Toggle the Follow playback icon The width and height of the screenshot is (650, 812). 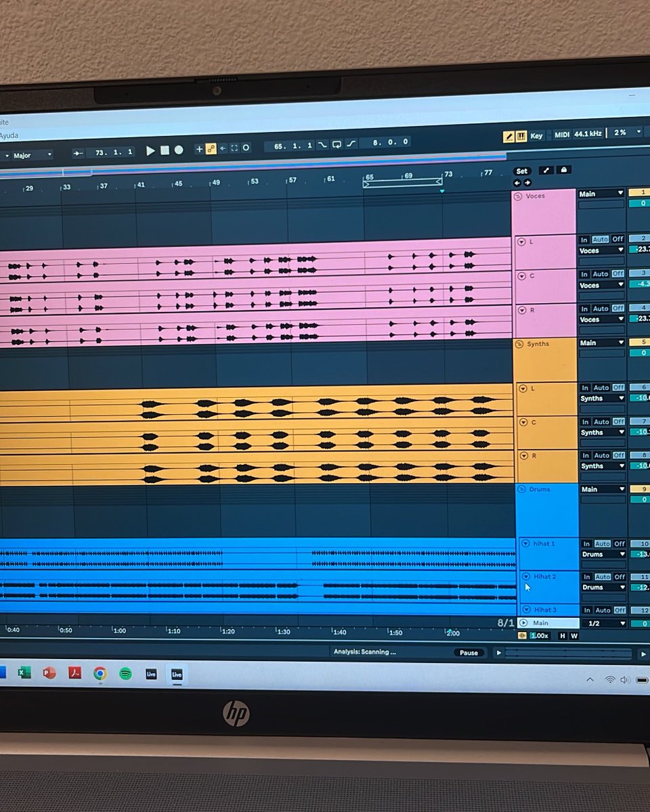(x=77, y=153)
